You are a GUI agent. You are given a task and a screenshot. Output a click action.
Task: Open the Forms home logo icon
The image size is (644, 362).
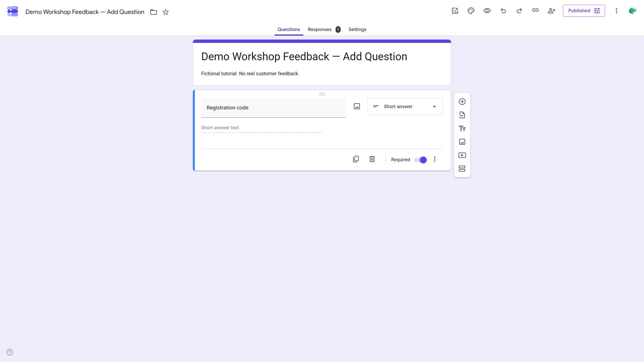pyautogui.click(x=13, y=11)
